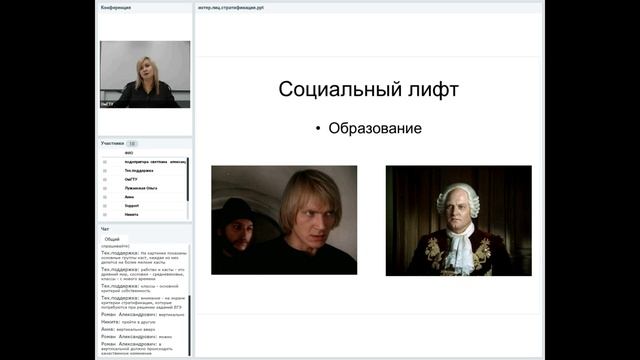
Task: Click the status icon beside Тех.поддержка participant
Action: click(105, 171)
